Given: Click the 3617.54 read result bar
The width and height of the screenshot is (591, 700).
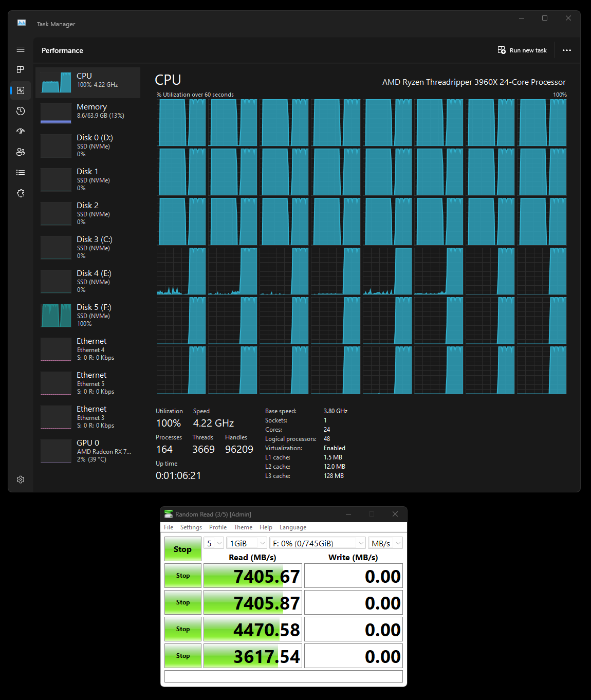Looking at the screenshot, I should (253, 656).
